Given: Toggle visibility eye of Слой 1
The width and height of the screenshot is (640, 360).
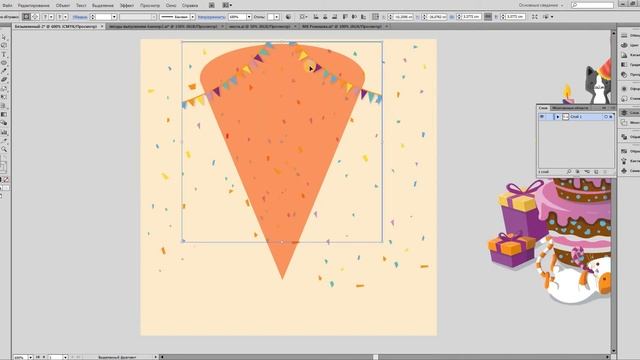Looking at the screenshot, I should (542, 117).
